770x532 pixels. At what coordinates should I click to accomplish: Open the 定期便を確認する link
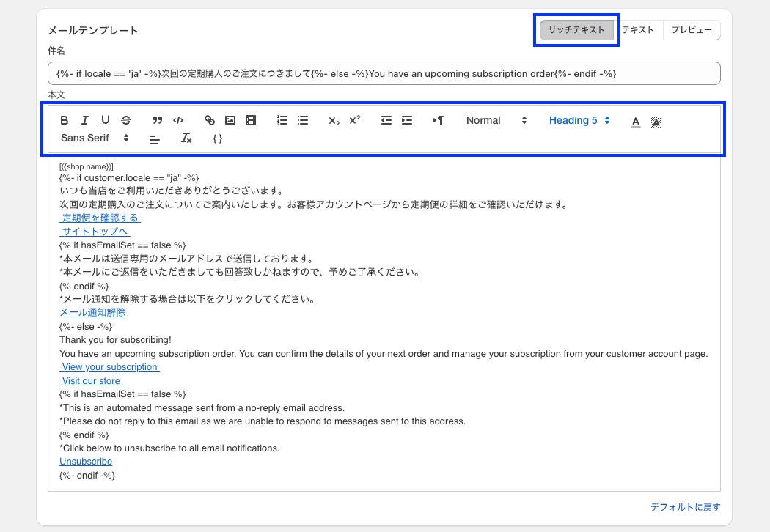point(100,218)
